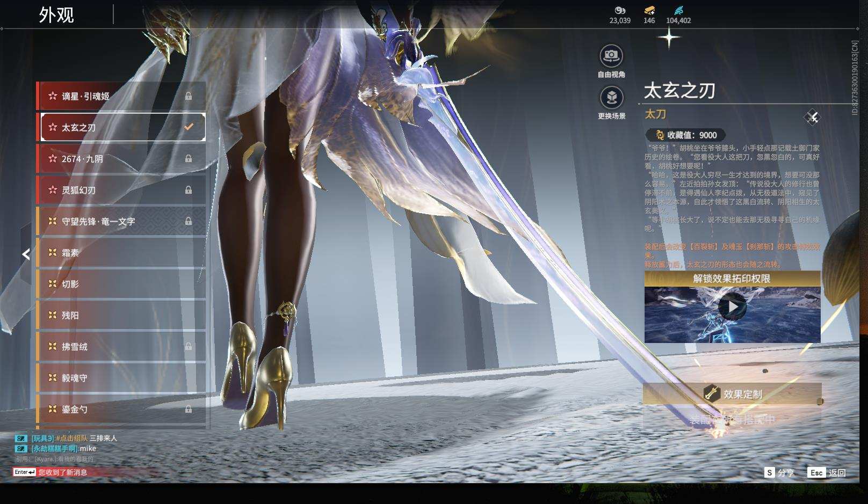
Task: Play the skin effect preview video
Action: tap(732, 307)
